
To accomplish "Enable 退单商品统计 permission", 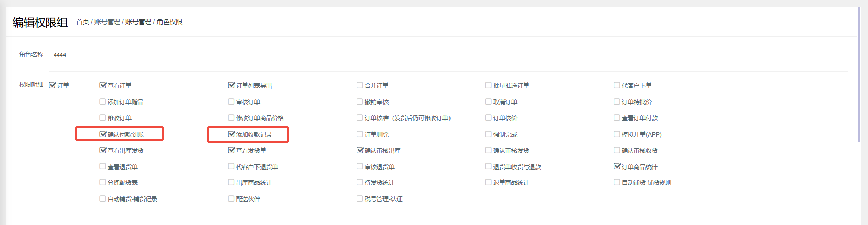I will [x=488, y=182].
